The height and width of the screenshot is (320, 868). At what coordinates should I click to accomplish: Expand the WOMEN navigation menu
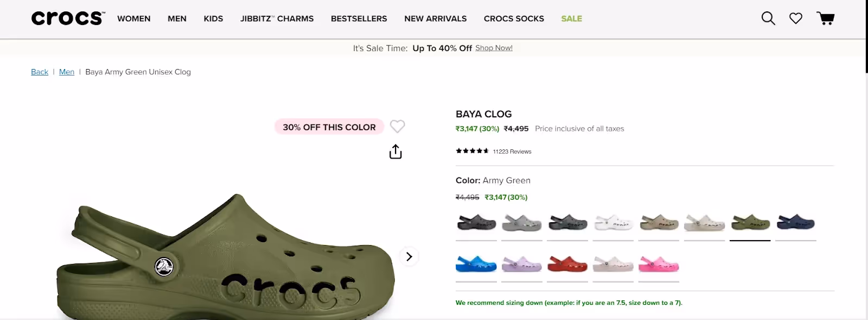tap(133, 18)
